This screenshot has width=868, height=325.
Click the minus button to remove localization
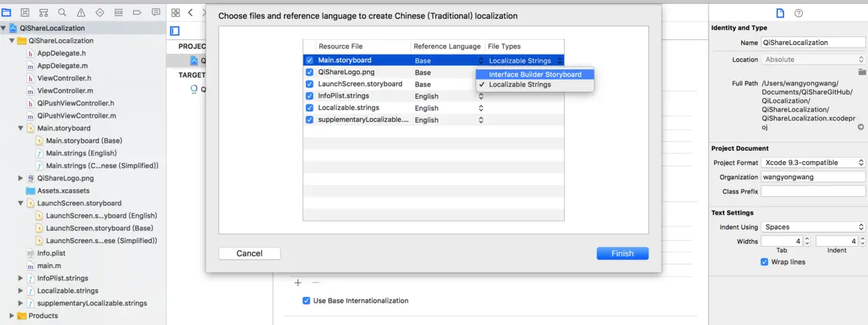(x=316, y=282)
